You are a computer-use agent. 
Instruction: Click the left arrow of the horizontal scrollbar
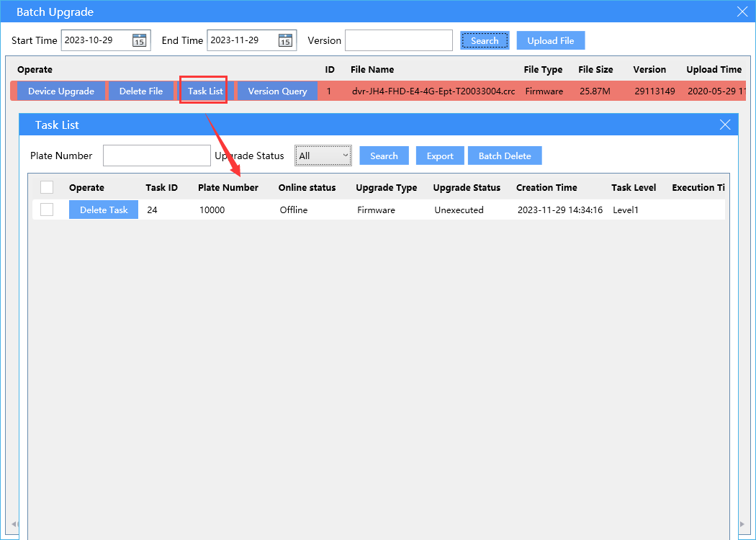tap(14, 524)
